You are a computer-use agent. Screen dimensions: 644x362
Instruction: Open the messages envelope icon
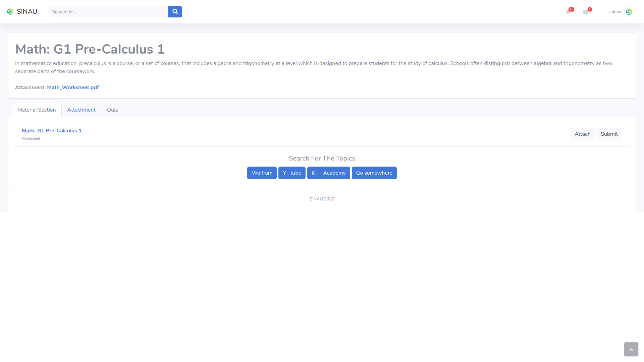tap(586, 12)
